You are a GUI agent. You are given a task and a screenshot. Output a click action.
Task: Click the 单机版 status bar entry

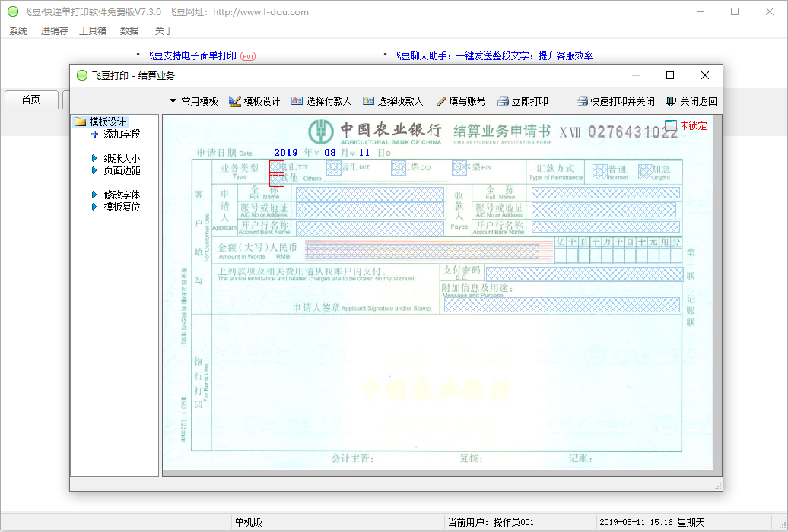click(248, 522)
